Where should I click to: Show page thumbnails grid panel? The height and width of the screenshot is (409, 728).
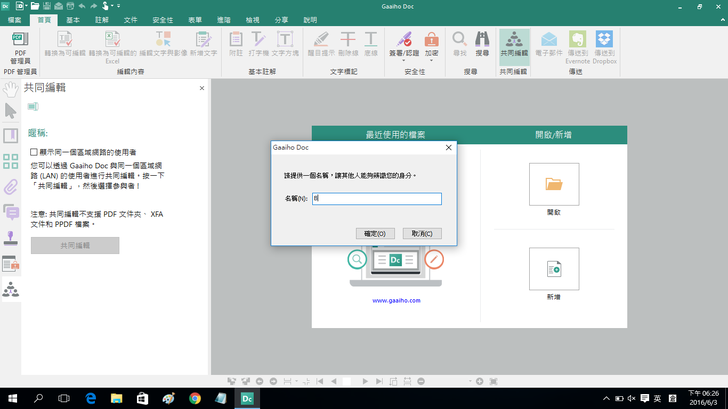point(11,161)
